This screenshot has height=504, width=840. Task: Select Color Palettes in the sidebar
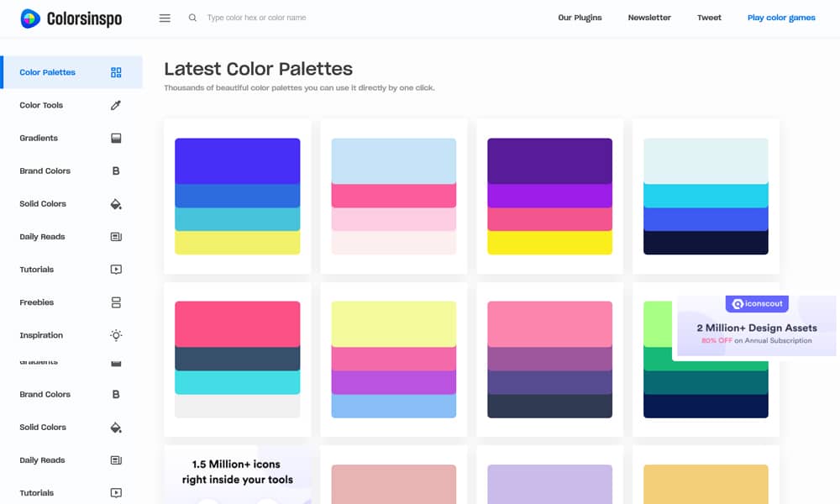(x=71, y=72)
